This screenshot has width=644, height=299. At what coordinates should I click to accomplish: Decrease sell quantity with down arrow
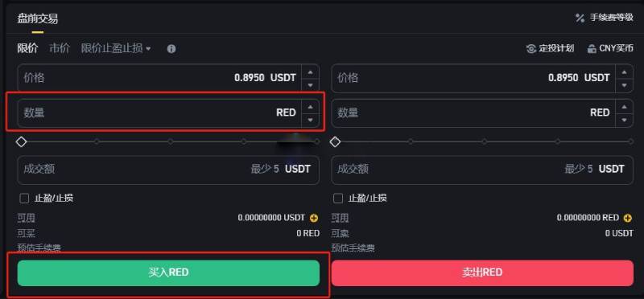(x=625, y=120)
